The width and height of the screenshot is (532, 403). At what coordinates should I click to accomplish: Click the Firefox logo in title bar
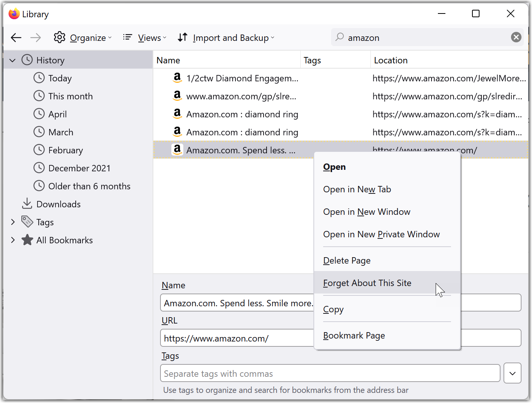pyautogui.click(x=14, y=13)
